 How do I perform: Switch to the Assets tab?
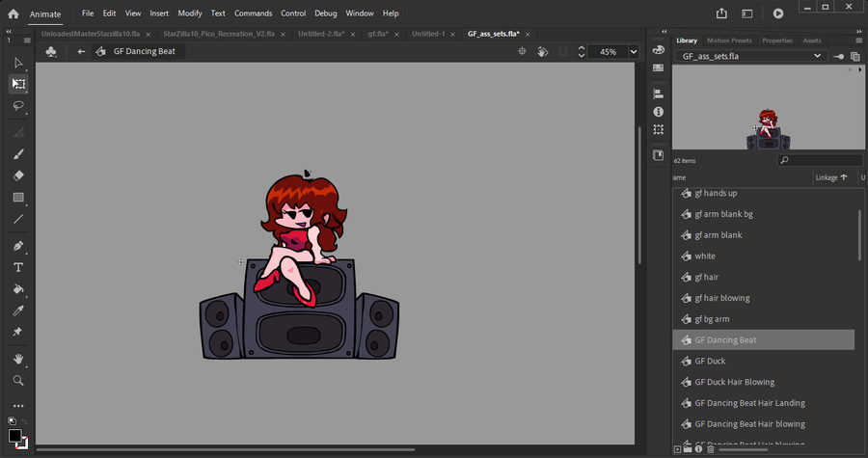click(812, 40)
